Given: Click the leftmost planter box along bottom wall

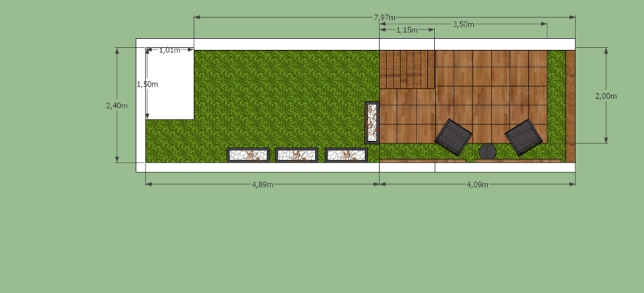Looking at the screenshot, I should click(x=248, y=155).
